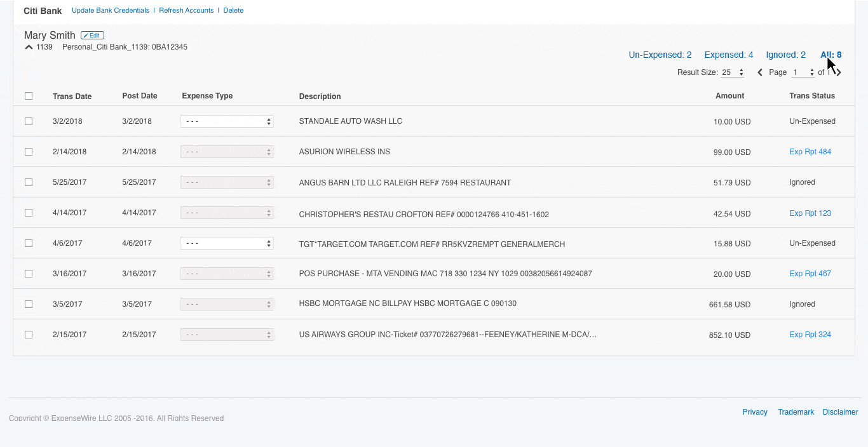Collapse the 1139 account chevron
Image resolution: width=868 pixels, height=447 pixels.
[x=29, y=47]
